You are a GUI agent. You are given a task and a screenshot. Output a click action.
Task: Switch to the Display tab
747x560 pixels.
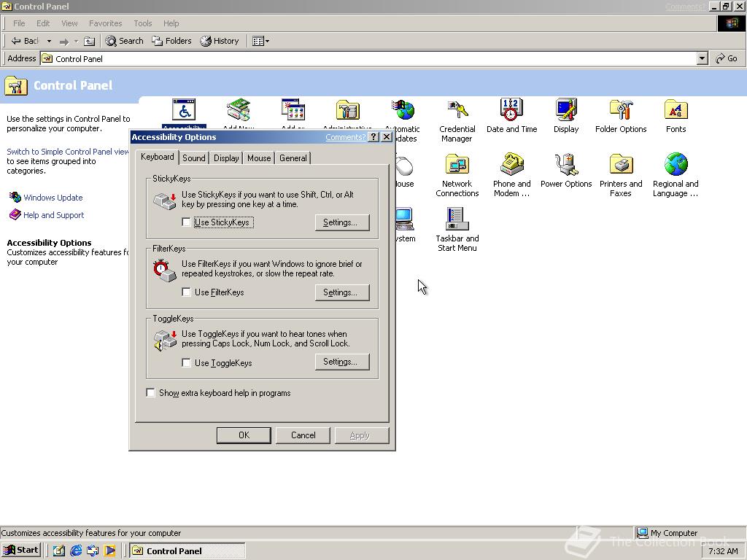coord(226,158)
